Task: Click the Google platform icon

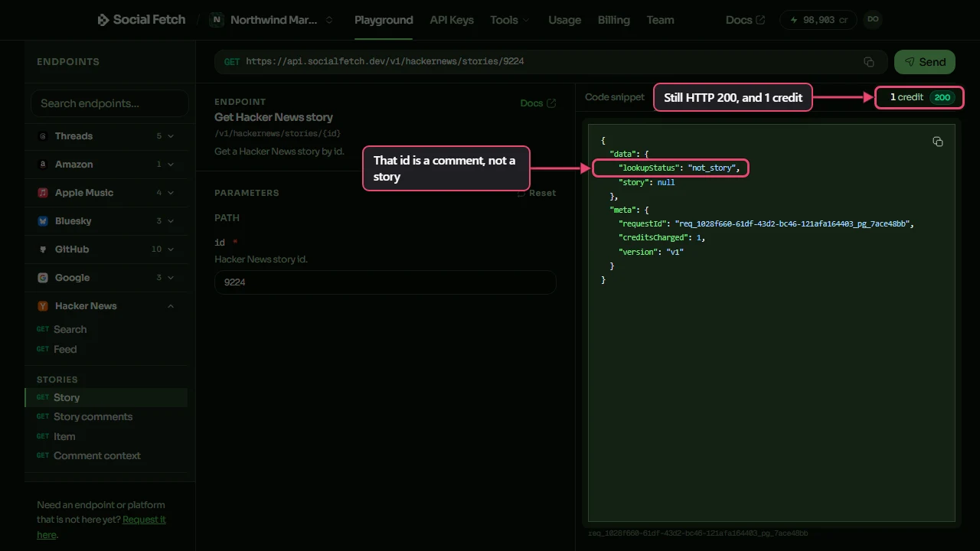Action: point(43,278)
